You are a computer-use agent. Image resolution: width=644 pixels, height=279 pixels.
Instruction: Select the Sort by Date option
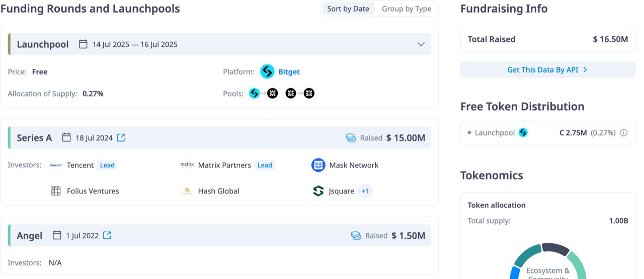(x=348, y=9)
